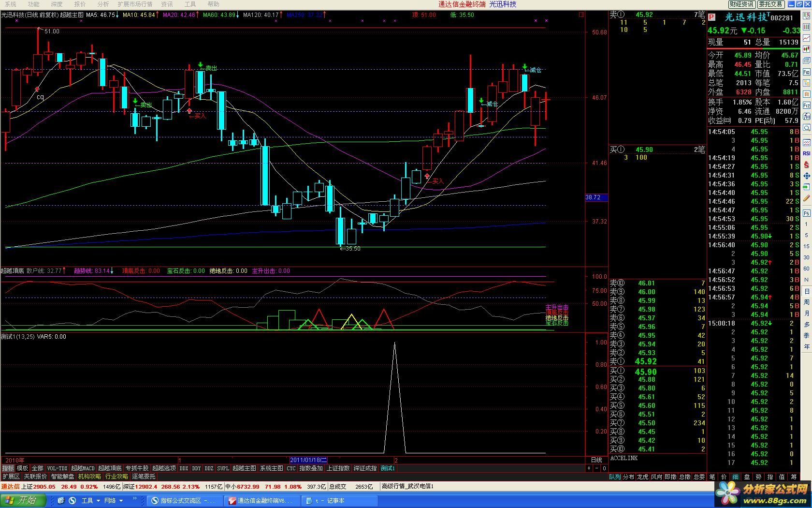Open the 机构攻略 tab
Image resolution: width=812 pixels, height=508 pixels.
coord(90,477)
